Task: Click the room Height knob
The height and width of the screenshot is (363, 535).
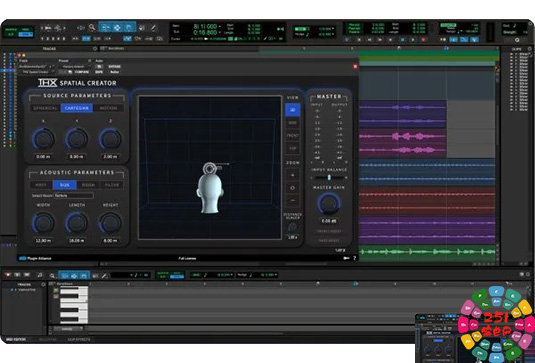Action: 110,223
